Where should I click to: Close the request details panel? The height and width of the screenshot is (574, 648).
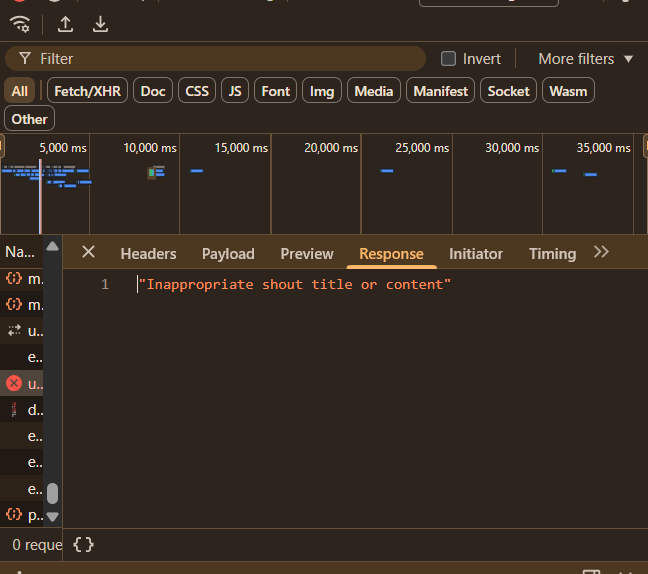pos(88,252)
